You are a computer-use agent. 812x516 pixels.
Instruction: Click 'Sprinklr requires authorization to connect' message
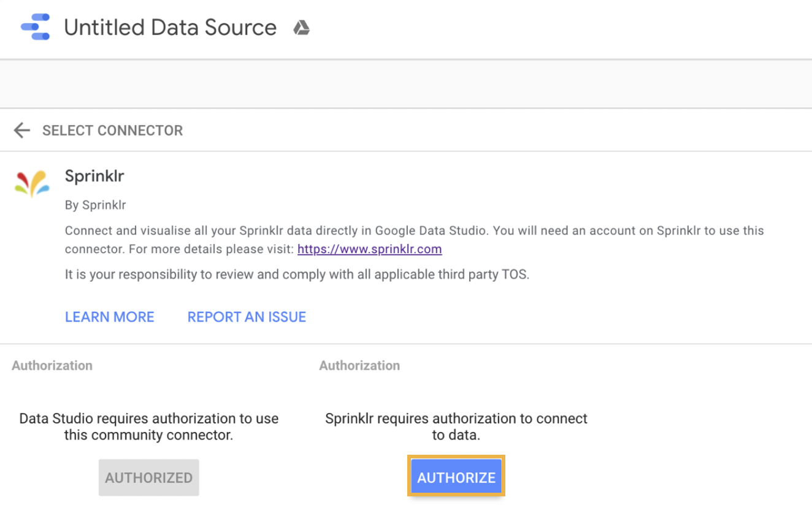tap(456, 427)
